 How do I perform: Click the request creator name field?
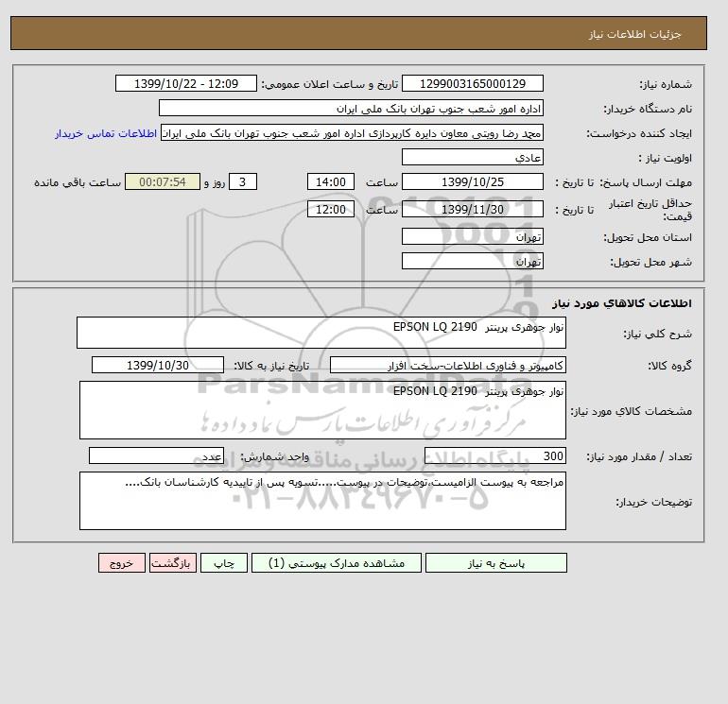click(352, 132)
